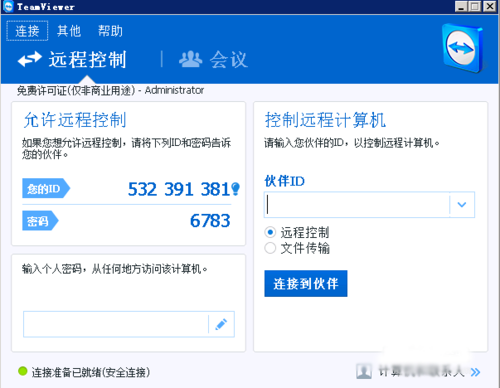Click the remote control double-arrow icon
The height and width of the screenshot is (388, 500).
(x=30, y=59)
